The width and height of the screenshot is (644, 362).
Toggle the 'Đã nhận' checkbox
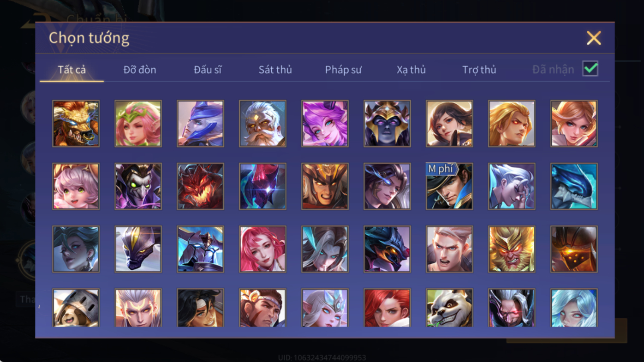tap(590, 69)
